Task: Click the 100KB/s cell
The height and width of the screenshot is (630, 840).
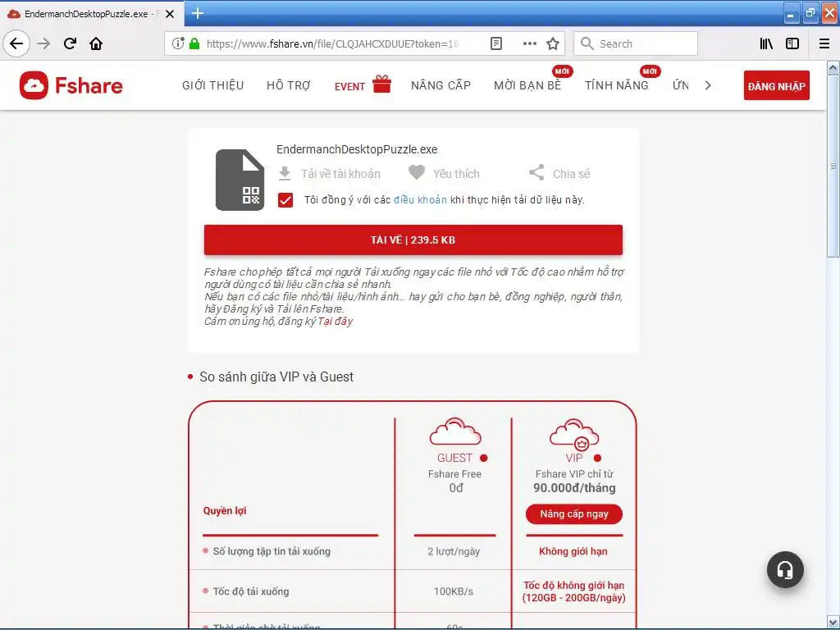Action: coord(454,591)
